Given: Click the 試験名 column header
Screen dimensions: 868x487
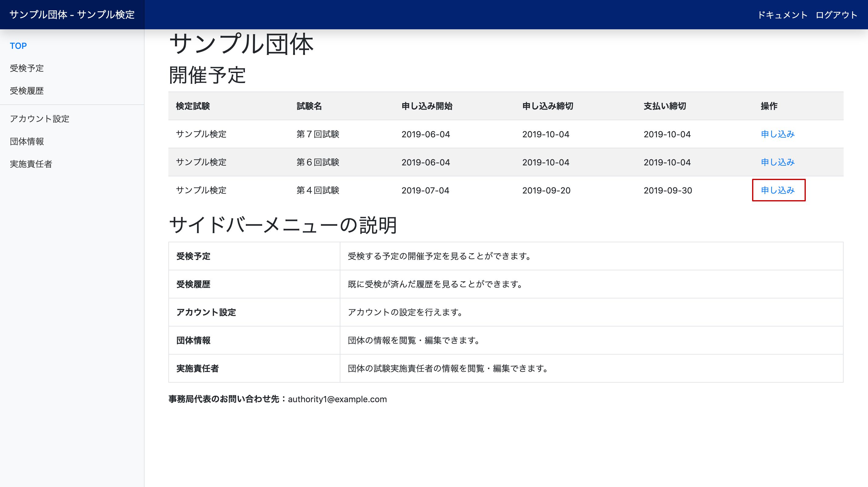Looking at the screenshot, I should (x=309, y=106).
